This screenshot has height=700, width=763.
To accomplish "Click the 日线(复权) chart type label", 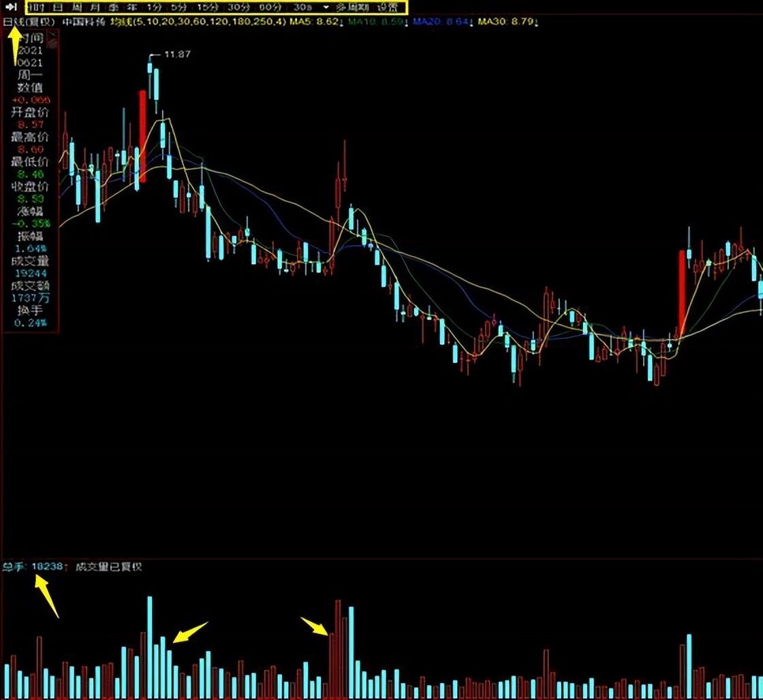I will coord(29,22).
